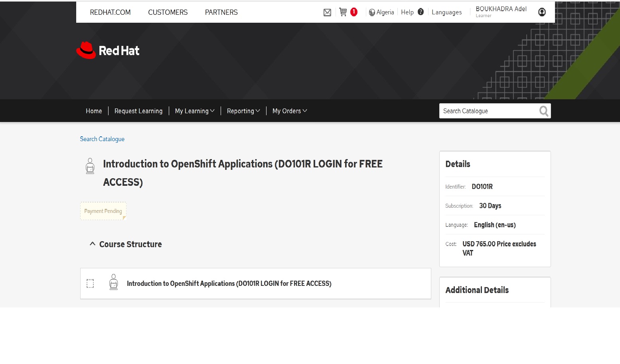Open the My Orders dropdown
Screen dimensions: 620x364
point(290,111)
